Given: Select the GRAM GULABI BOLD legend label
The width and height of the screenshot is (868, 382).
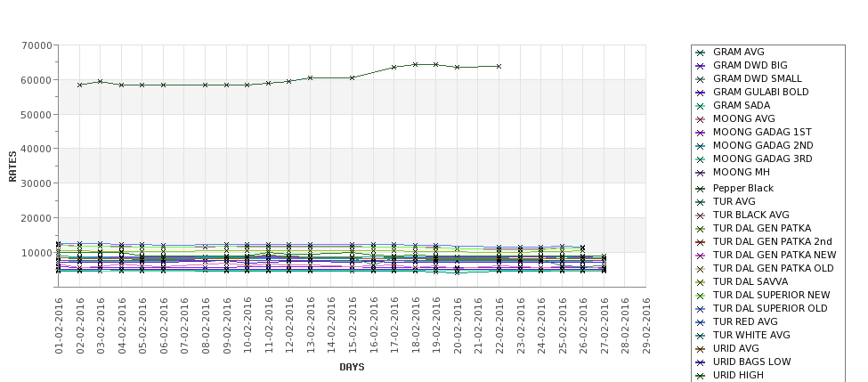Looking at the screenshot, I should tap(760, 92).
